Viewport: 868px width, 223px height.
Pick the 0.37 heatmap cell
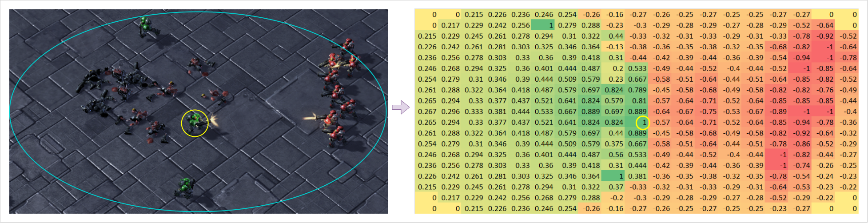click(613, 187)
